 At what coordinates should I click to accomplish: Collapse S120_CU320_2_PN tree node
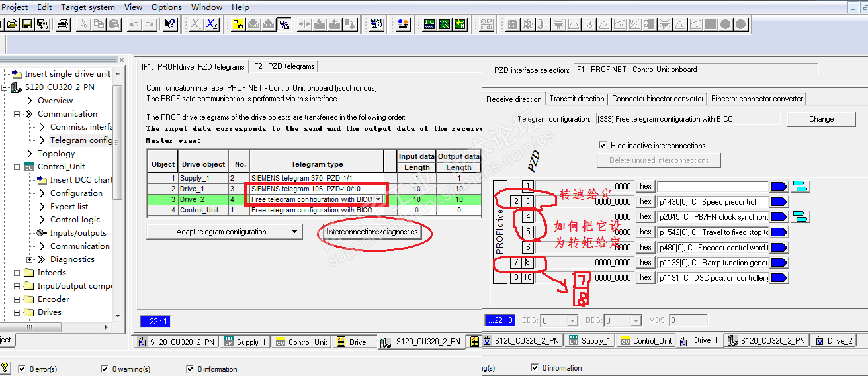[x=4, y=87]
